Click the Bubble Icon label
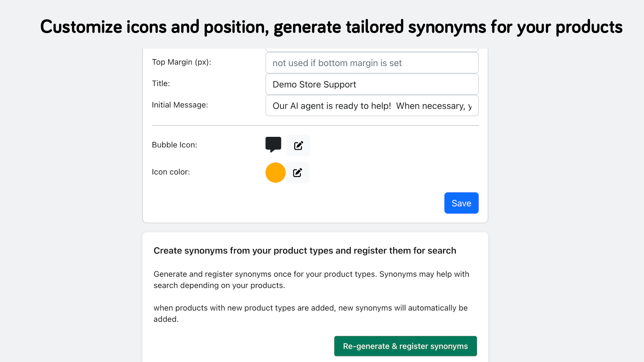 pyautogui.click(x=175, y=145)
